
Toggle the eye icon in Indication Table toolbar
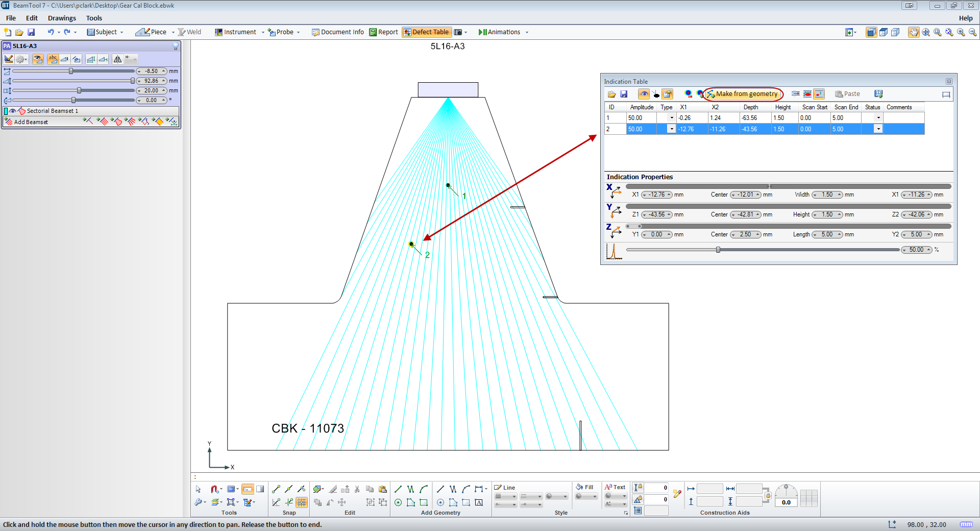[644, 94]
